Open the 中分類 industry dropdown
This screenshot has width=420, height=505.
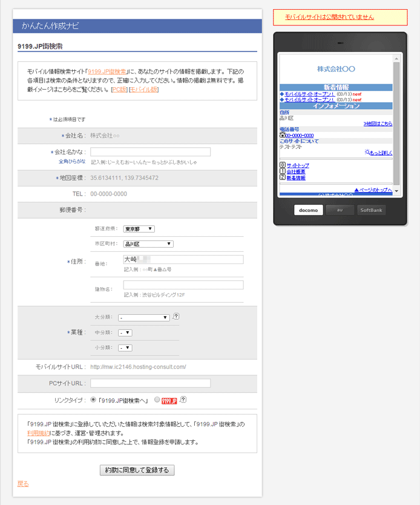[125, 332]
